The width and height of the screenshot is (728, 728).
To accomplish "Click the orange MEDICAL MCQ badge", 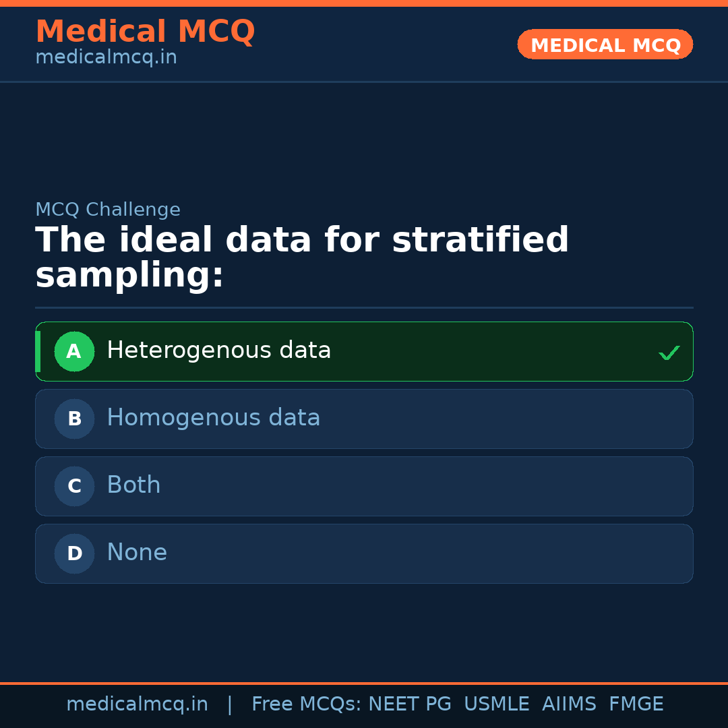I will click(x=605, y=44).
